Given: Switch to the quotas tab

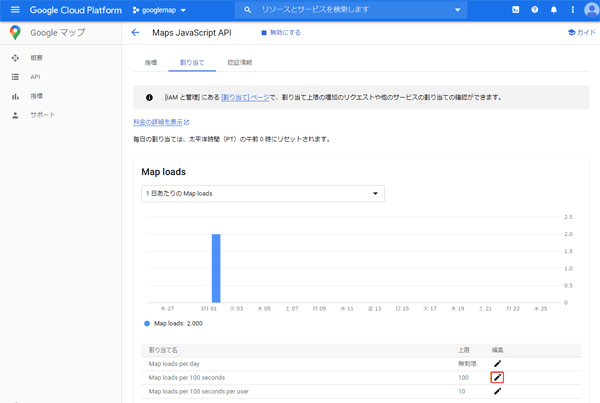Looking at the screenshot, I should [x=192, y=62].
